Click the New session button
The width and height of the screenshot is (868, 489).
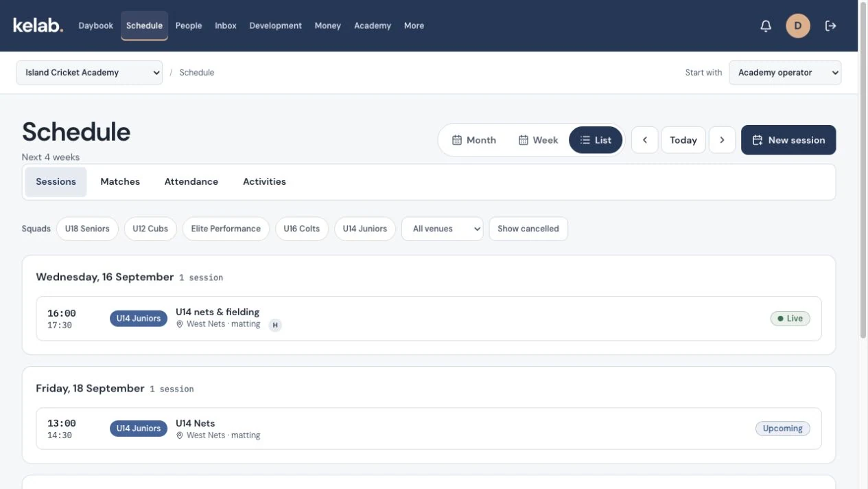(788, 140)
